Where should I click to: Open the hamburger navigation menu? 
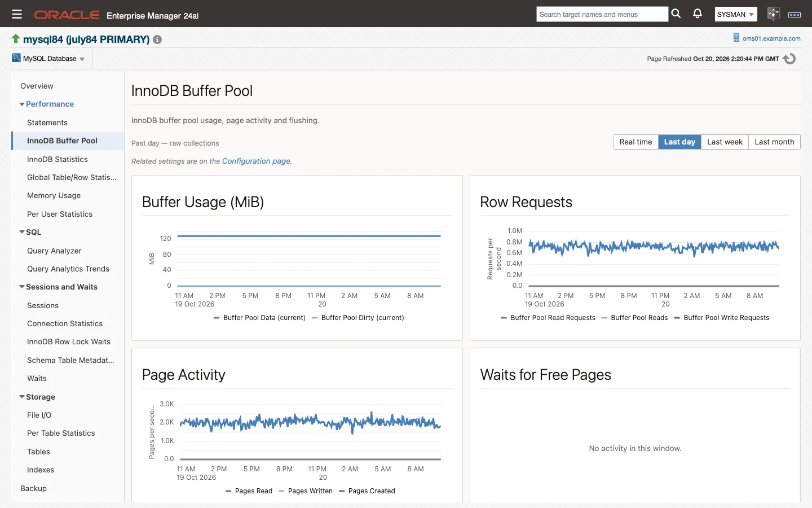click(17, 15)
